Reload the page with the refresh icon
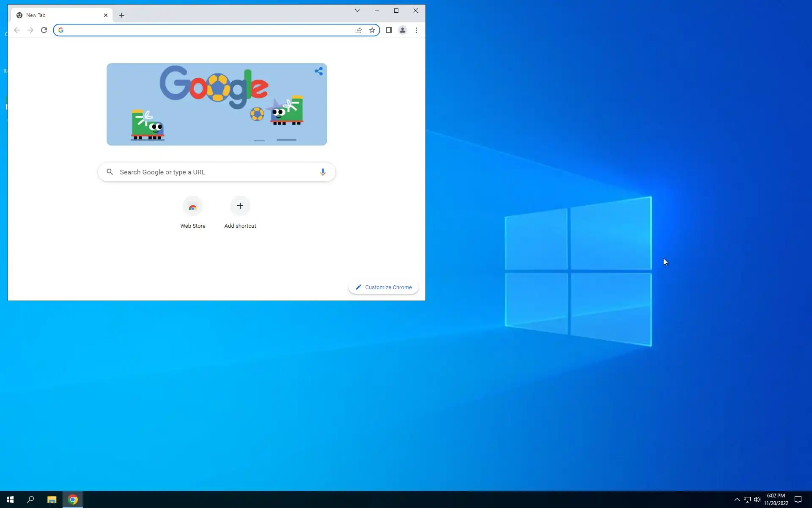Image resolution: width=812 pixels, height=508 pixels. coord(44,30)
